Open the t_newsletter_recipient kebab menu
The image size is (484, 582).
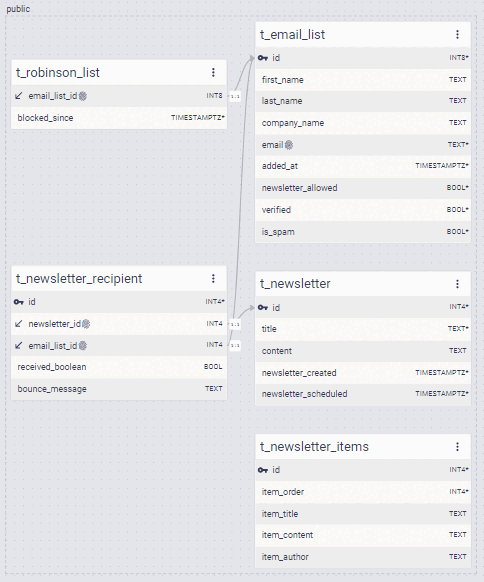coord(213,278)
